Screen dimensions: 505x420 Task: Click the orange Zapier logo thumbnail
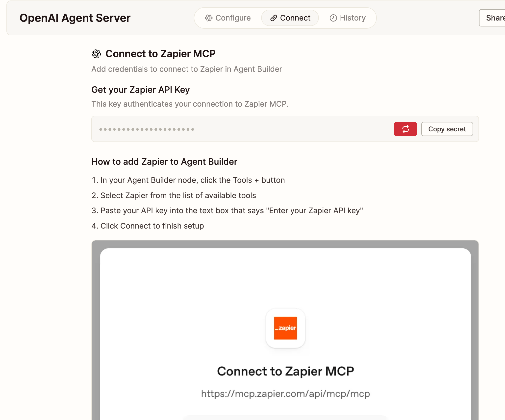[x=285, y=328]
